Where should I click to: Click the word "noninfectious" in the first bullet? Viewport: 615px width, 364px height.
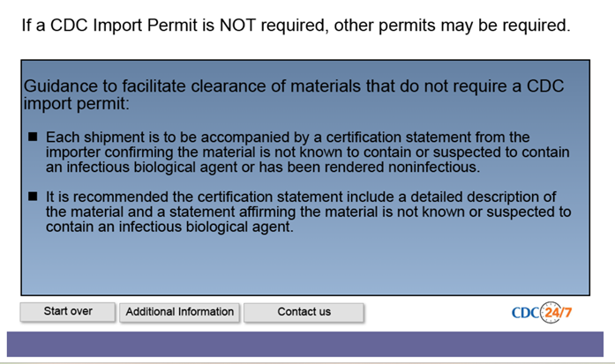tap(433, 167)
